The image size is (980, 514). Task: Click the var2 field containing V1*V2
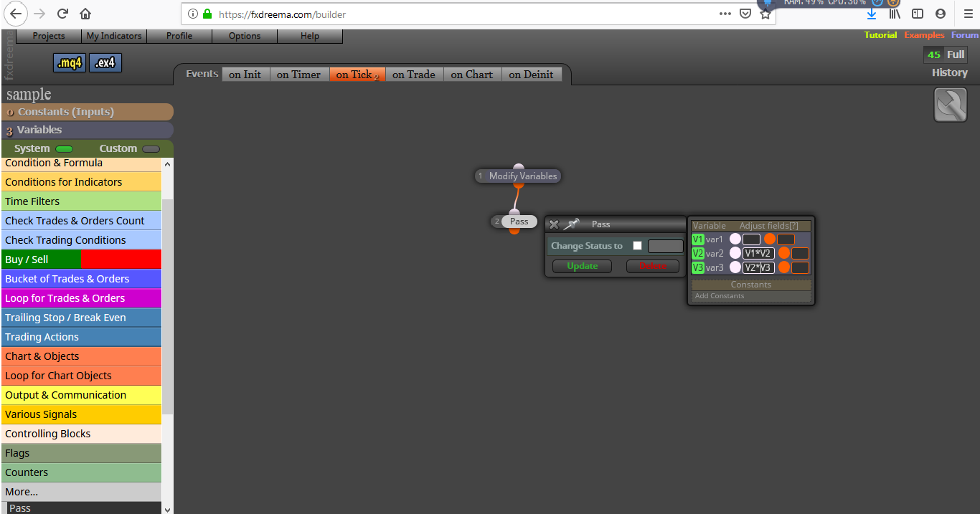(758, 253)
